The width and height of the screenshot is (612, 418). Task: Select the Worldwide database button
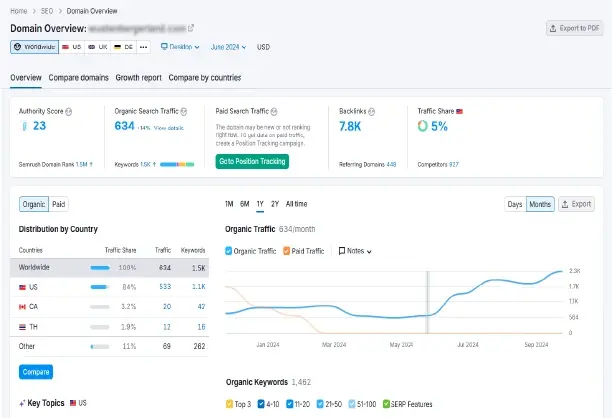click(35, 47)
